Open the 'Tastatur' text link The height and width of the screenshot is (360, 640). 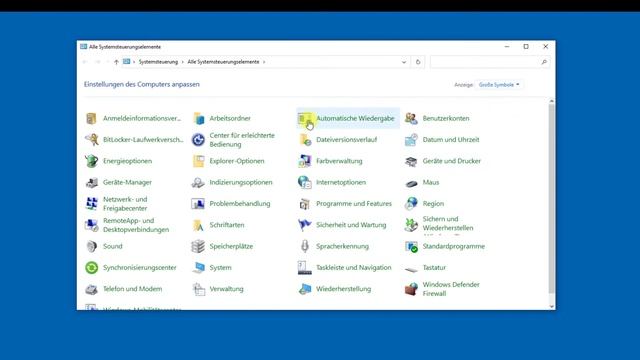[x=434, y=267]
